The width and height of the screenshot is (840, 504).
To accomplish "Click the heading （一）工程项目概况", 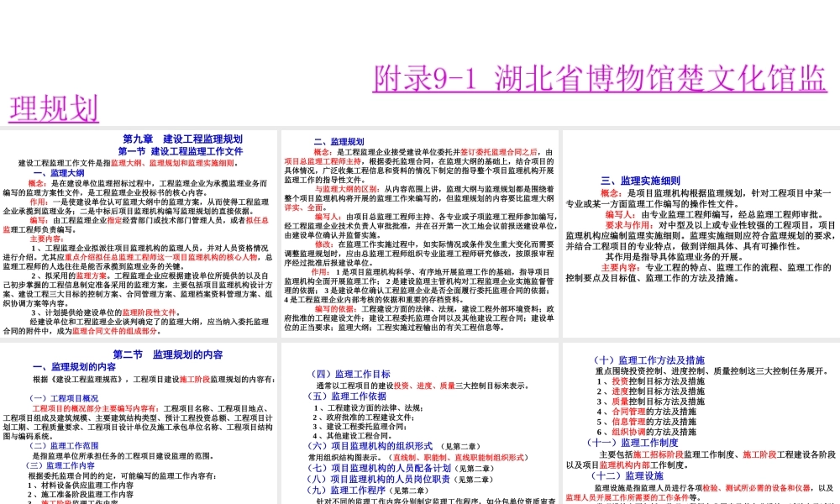I will tap(63, 398).
